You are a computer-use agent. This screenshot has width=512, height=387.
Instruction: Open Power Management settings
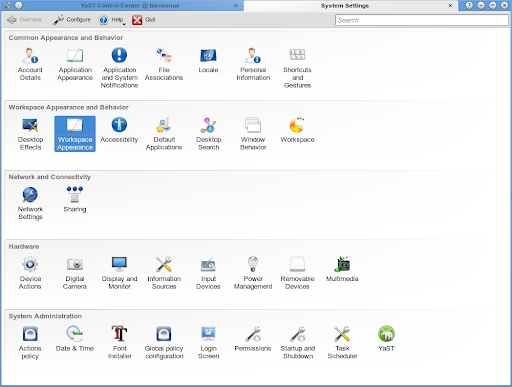pos(253,273)
